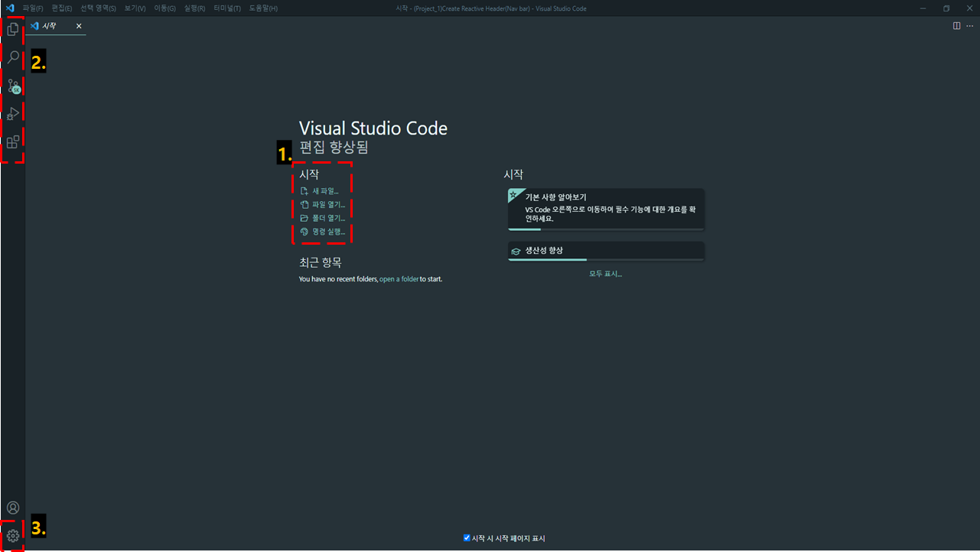
Task: Open the Extensions view
Action: point(13,142)
